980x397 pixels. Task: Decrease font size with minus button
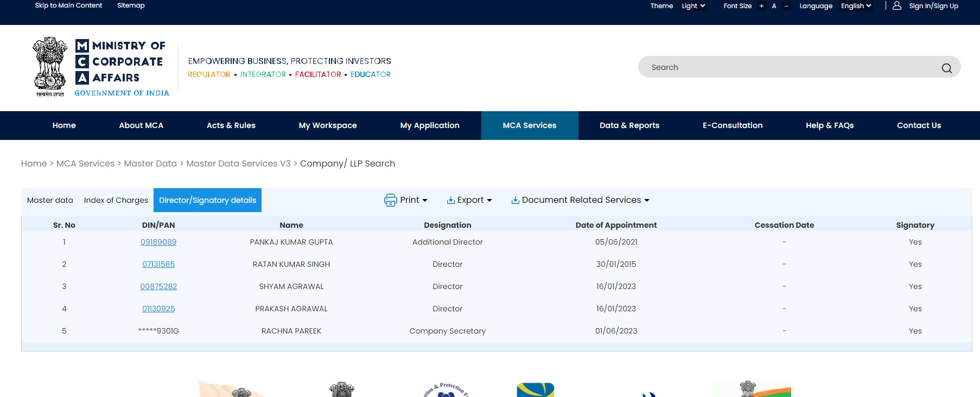(786, 6)
